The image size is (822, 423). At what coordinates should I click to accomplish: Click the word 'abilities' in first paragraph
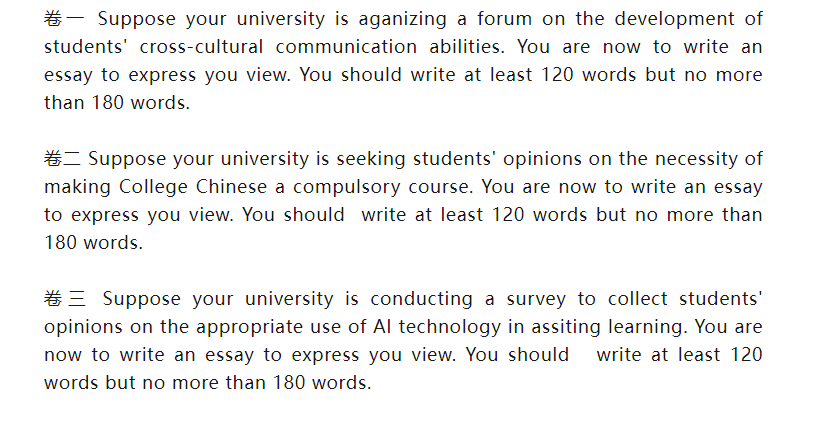point(467,47)
